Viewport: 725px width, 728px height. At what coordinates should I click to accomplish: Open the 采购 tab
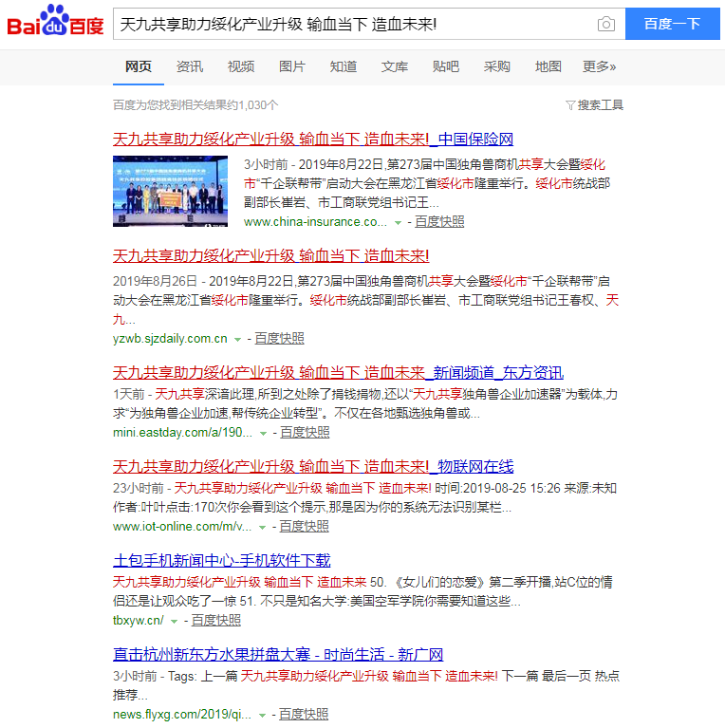(x=496, y=66)
